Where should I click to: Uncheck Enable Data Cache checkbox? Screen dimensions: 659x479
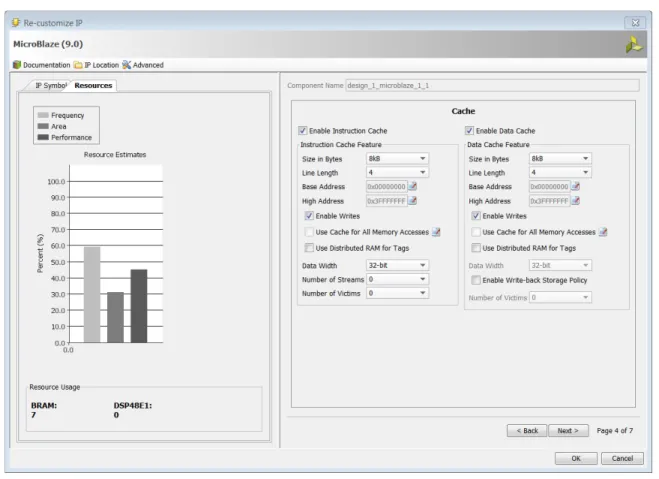pos(469,131)
